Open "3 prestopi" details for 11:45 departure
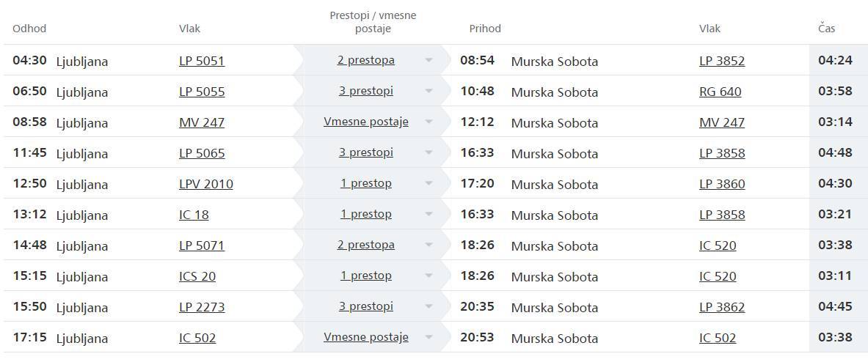The image size is (868, 362). [x=365, y=152]
